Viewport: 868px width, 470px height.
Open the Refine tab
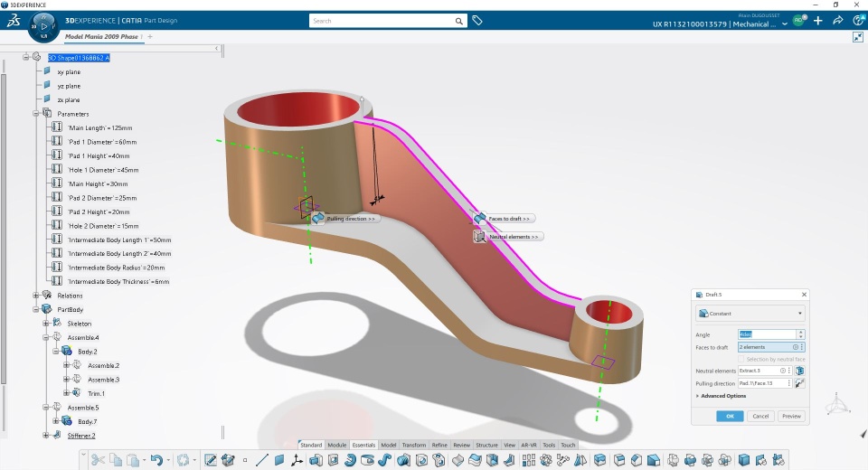pos(439,445)
